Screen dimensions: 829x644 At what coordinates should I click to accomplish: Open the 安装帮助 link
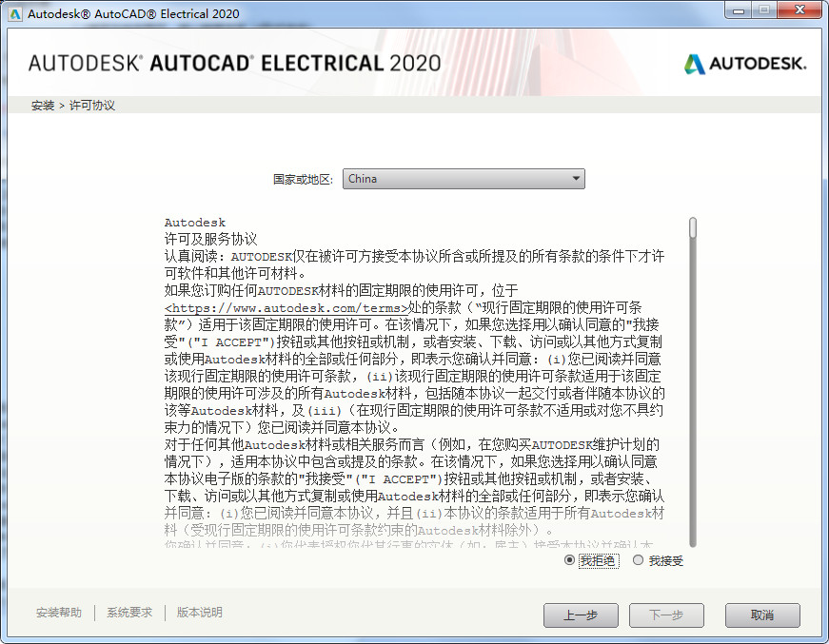[x=59, y=613]
